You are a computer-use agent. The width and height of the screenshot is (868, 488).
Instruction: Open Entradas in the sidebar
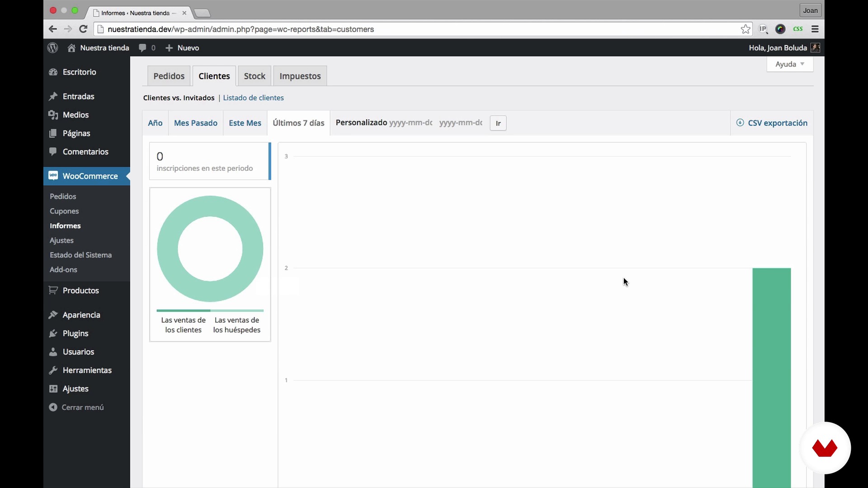(x=86, y=96)
